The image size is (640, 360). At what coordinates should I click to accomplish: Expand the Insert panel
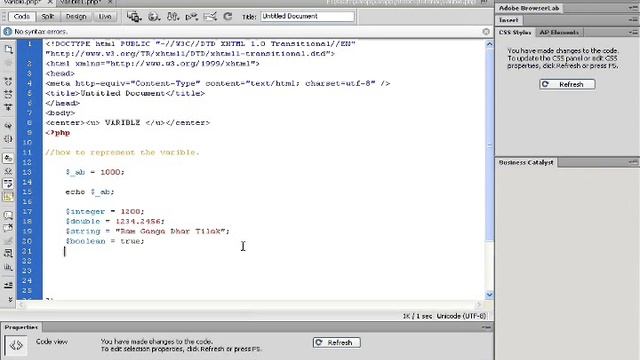tap(509, 20)
